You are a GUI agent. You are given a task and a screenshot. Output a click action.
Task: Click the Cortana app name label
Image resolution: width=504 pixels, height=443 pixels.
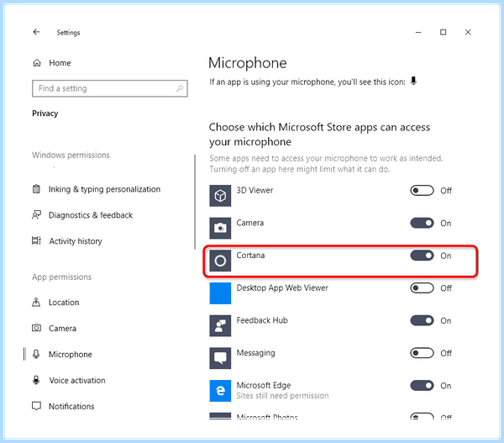coord(250,255)
